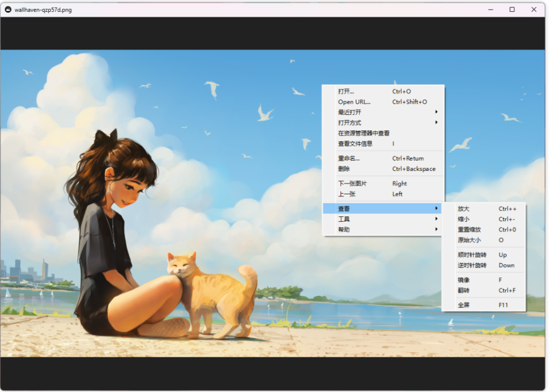Maximize the image viewer window
Screen dimensions: 551x392
[512, 10]
